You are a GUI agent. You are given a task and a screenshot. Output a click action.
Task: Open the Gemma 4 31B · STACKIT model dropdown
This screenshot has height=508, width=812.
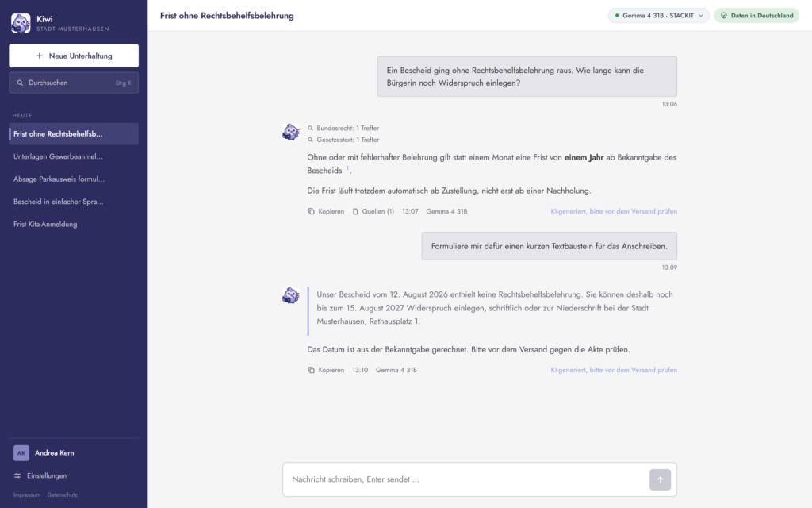[658, 16]
